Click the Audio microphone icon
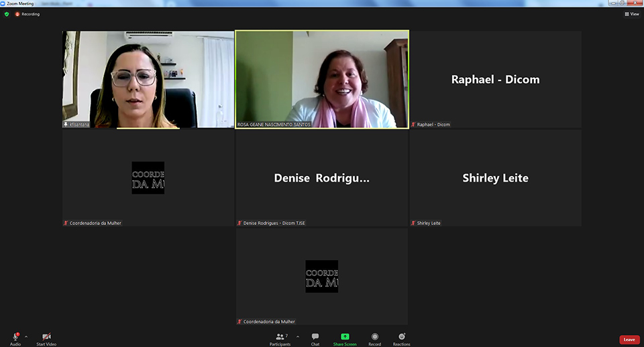Screen dimensions: 644x347 [x=15, y=336]
